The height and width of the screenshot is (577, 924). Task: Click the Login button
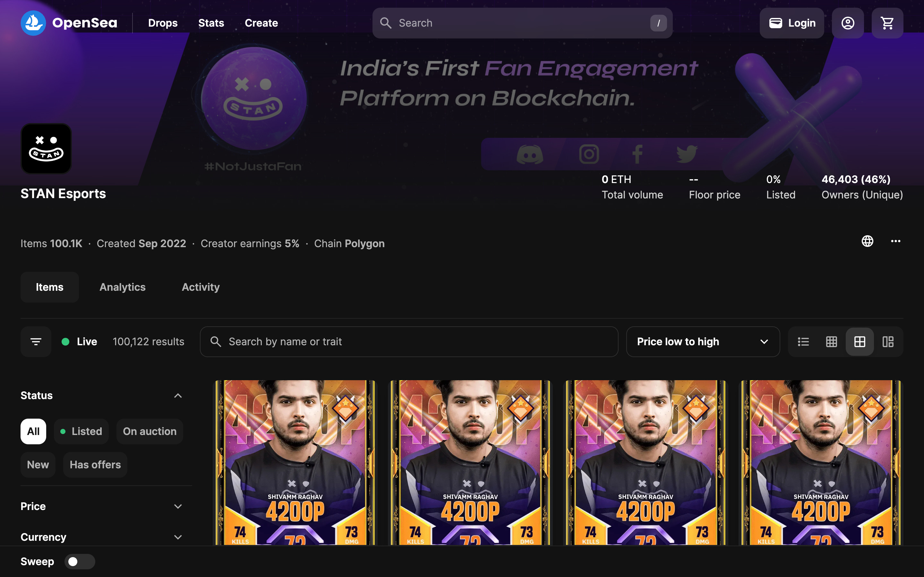click(791, 23)
